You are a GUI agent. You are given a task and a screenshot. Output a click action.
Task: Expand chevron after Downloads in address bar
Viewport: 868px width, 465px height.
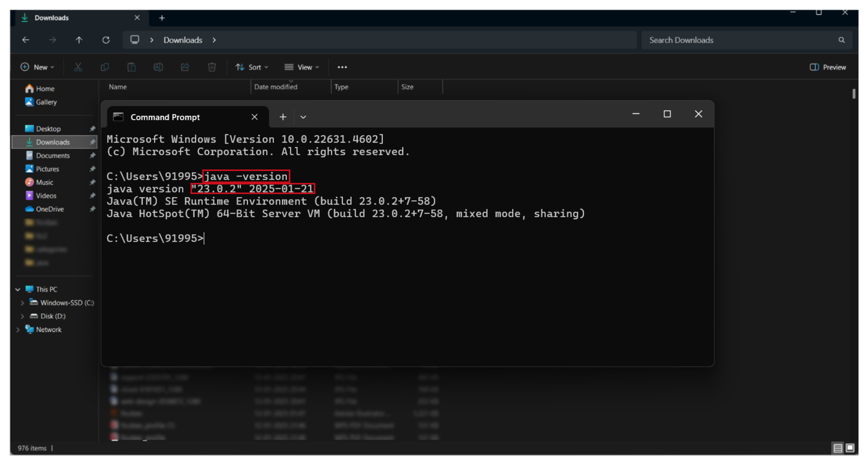coord(214,40)
